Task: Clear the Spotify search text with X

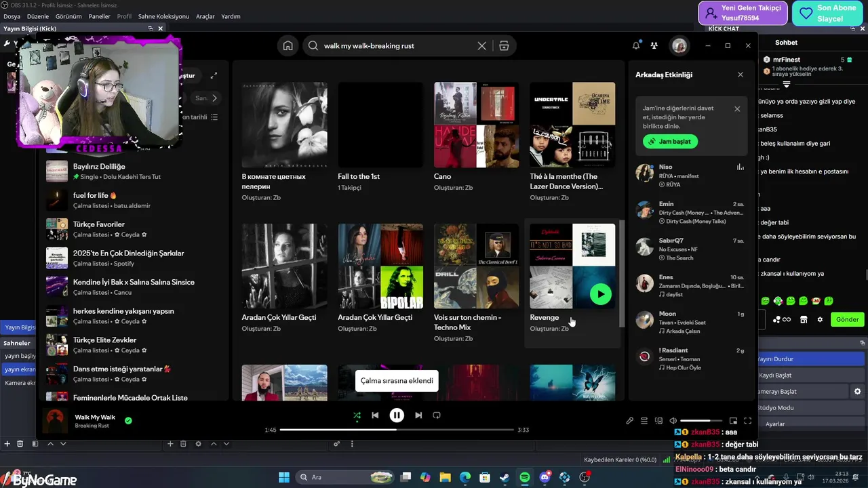Action: click(481, 45)
